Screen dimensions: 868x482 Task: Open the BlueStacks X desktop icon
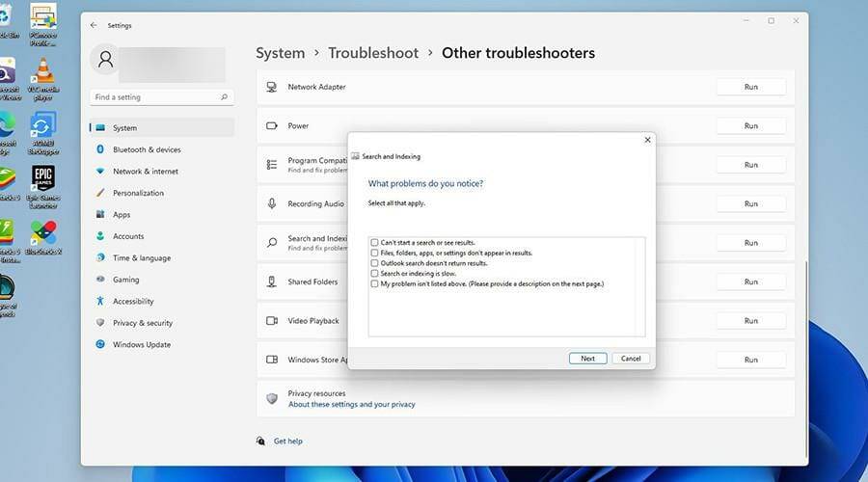pos(43,238)
